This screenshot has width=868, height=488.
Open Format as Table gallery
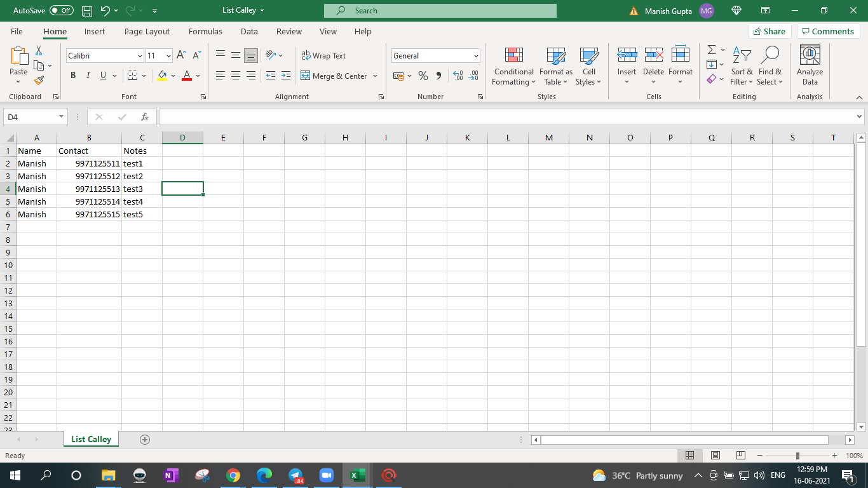pyautogui.click(x=556, y=65)
